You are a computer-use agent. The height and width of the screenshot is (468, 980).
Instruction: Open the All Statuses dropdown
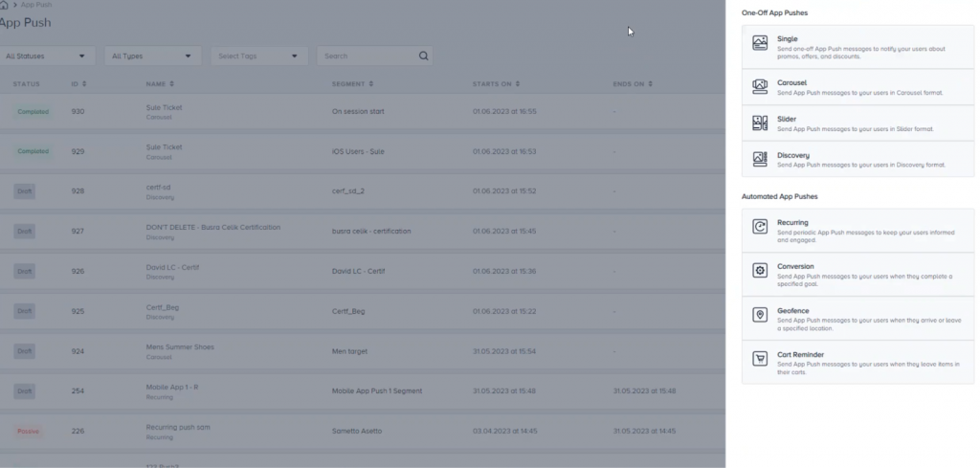pos(48,56)
